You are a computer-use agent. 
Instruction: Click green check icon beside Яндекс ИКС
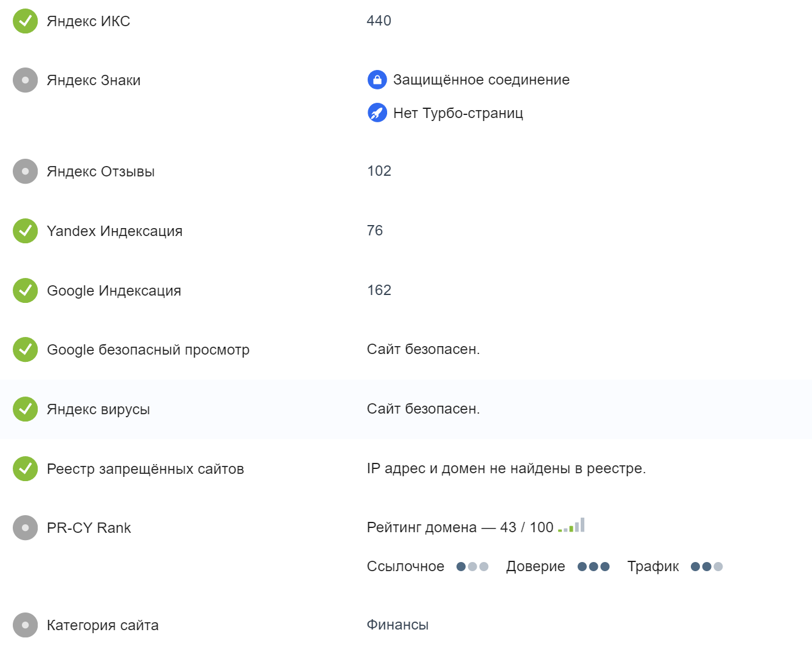click(25, 21)
